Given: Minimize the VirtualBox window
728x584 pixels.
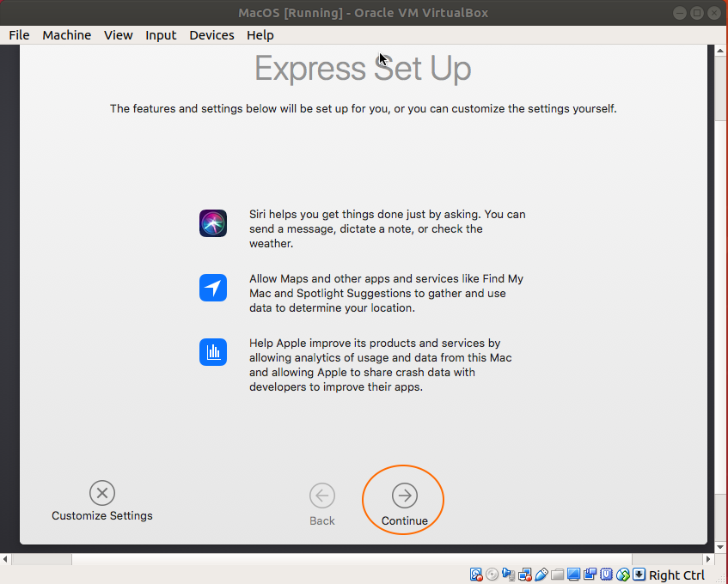Looking at the screenshot, I should (680, 13).
